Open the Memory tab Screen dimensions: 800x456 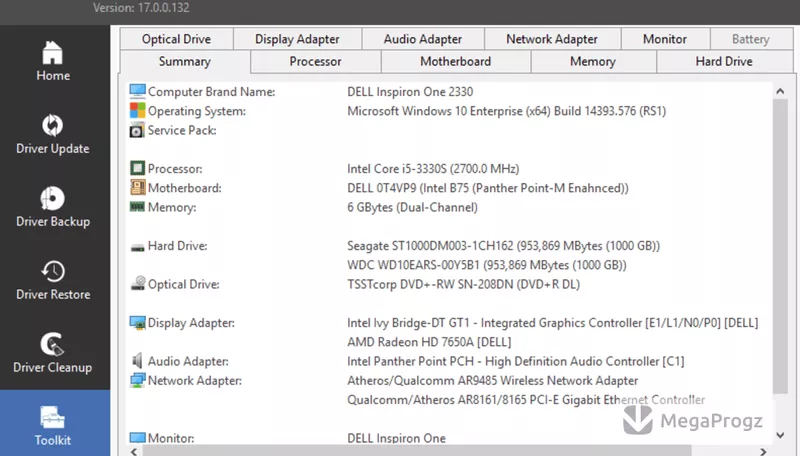(x=593, y=62)
